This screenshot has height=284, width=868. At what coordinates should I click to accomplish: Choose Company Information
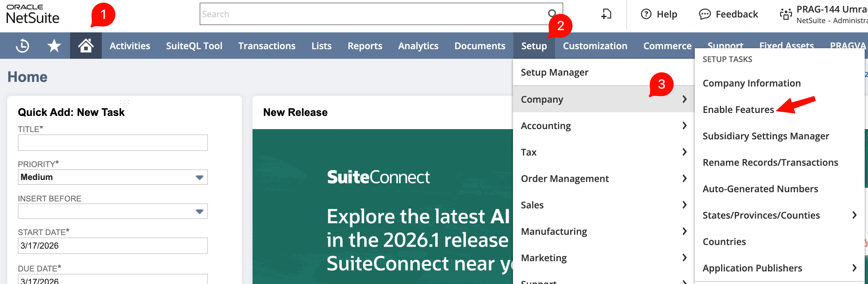(751, 83)
